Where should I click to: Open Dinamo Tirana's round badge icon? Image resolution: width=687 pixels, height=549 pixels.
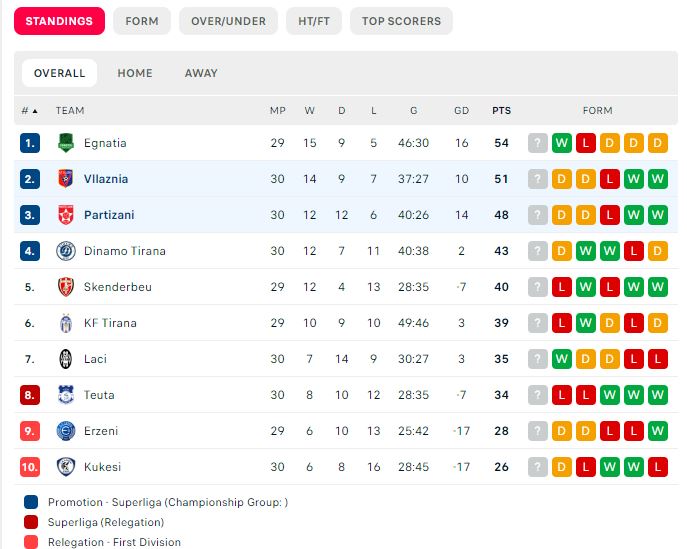click(66, 251)
